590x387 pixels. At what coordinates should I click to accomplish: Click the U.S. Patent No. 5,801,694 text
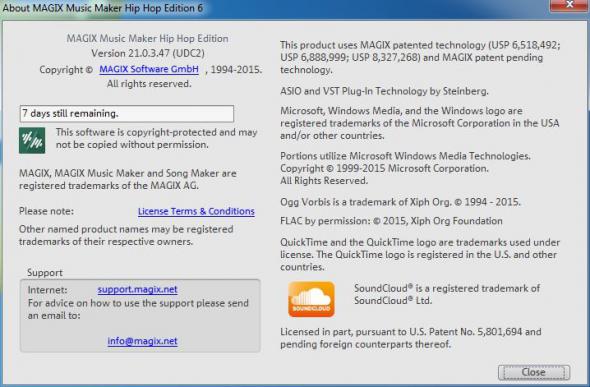[x=411, y=338]
